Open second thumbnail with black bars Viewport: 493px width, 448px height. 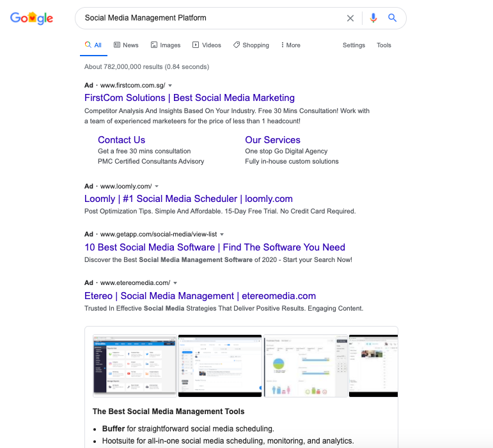point(220,366)
